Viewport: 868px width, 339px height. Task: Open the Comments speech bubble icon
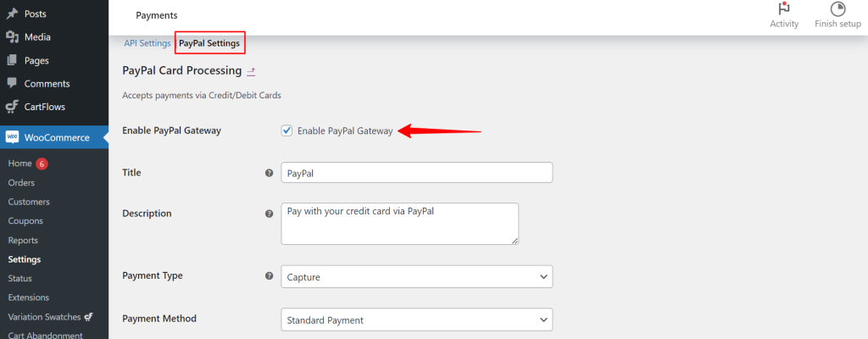click(12, 84)
